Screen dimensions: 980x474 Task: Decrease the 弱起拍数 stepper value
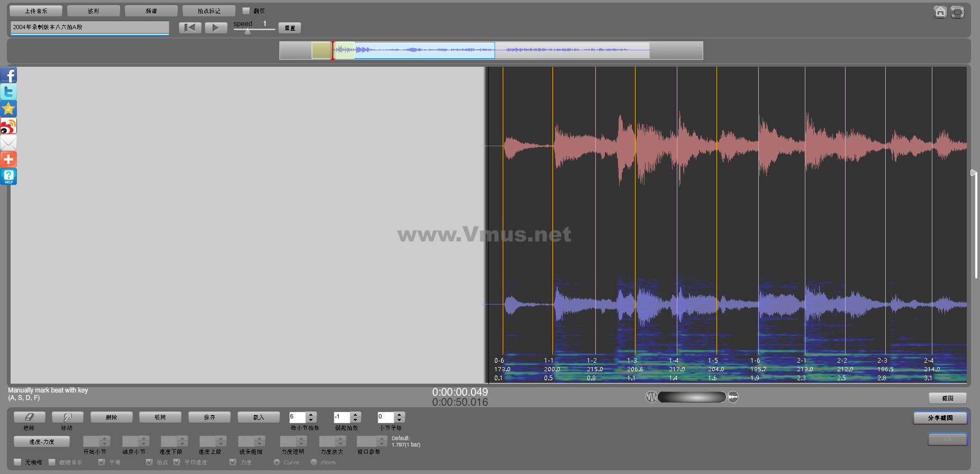click(x=356, y=420)
